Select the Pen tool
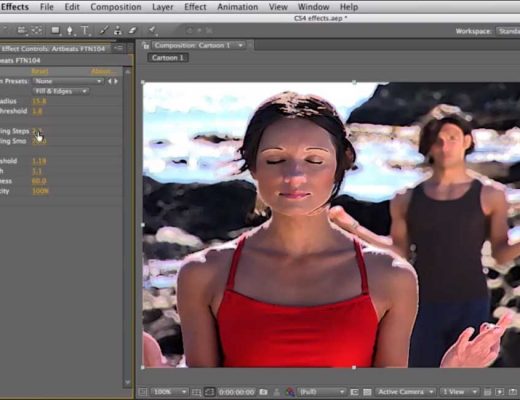The width and height of the screenshot is (520, 400). [x=70, y=31]
